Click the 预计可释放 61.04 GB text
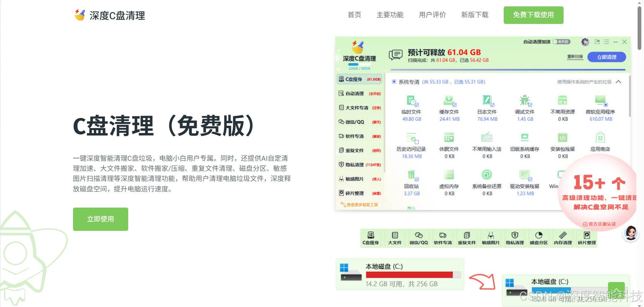 point(444,52)
